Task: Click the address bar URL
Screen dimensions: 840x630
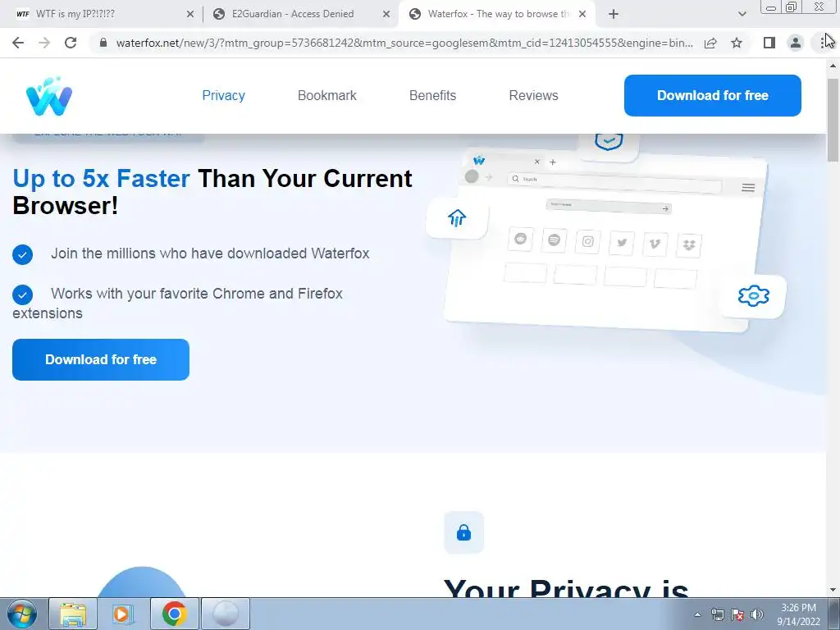Action: 404,43
